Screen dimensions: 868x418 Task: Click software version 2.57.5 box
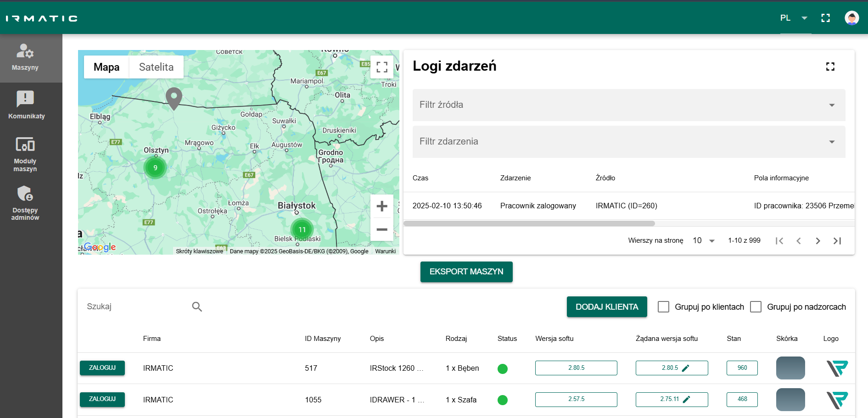pyautogui.click(x=576, y=399)
